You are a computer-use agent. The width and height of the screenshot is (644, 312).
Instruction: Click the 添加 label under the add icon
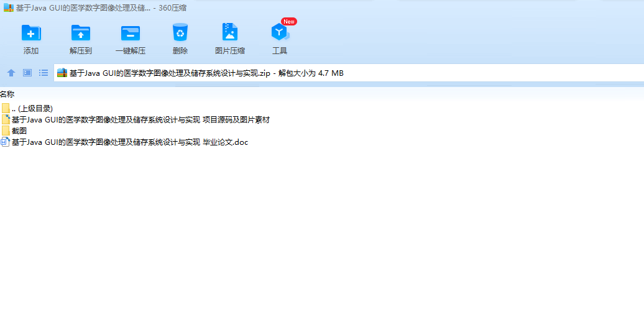click(31, 51)
